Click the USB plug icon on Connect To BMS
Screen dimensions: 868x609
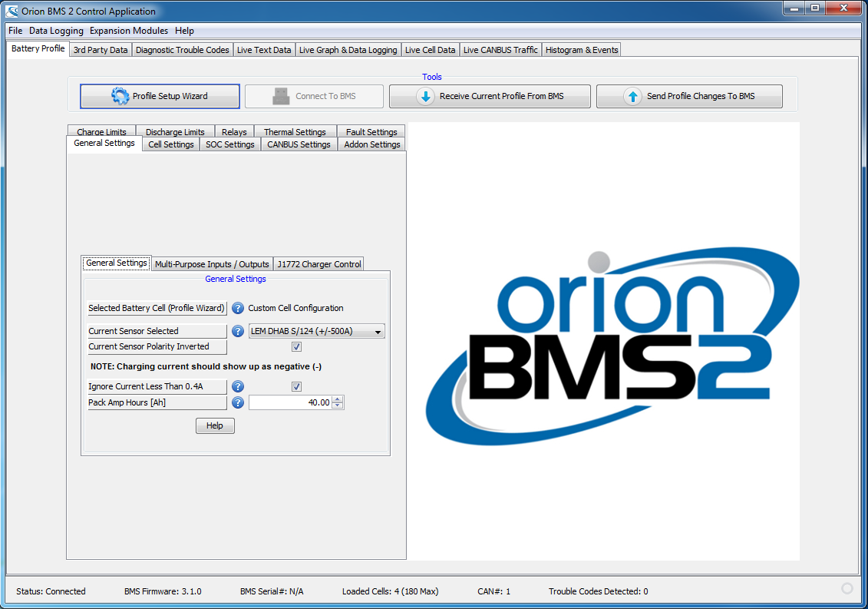coord(281,96)
